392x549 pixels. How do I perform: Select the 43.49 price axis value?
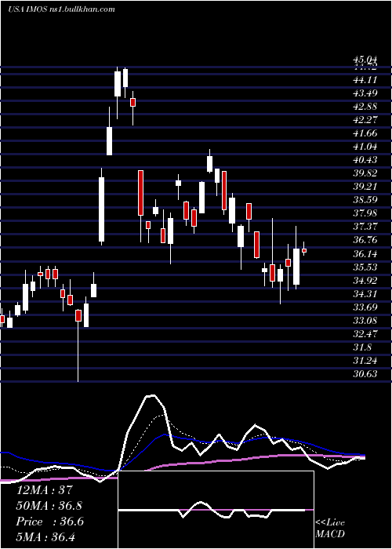(365, 93)
